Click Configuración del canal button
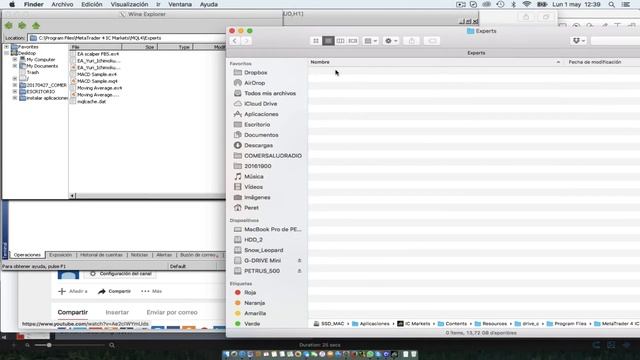Screen dimensions: 640x360 pyautogui.click(x=120, y=273)
